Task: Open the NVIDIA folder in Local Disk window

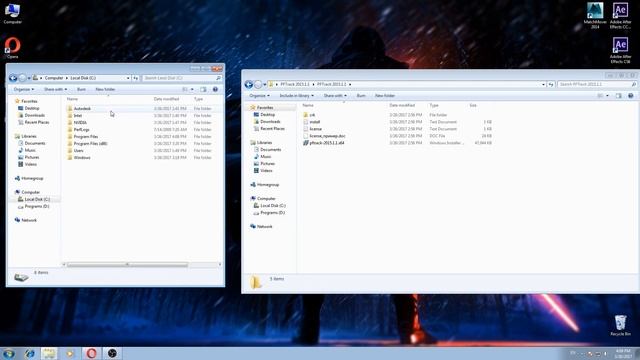Action: [80, 122]
